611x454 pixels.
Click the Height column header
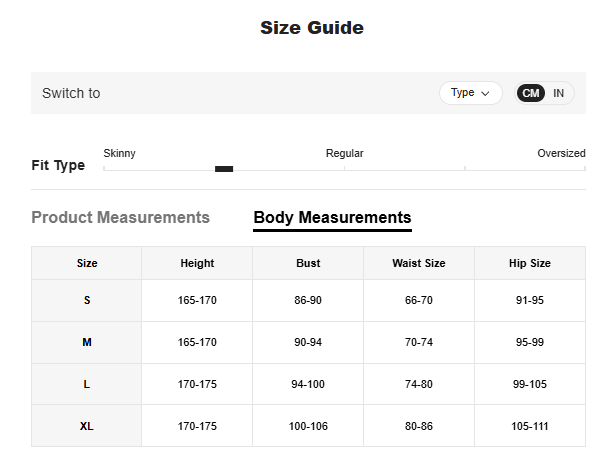pos(197,264)
